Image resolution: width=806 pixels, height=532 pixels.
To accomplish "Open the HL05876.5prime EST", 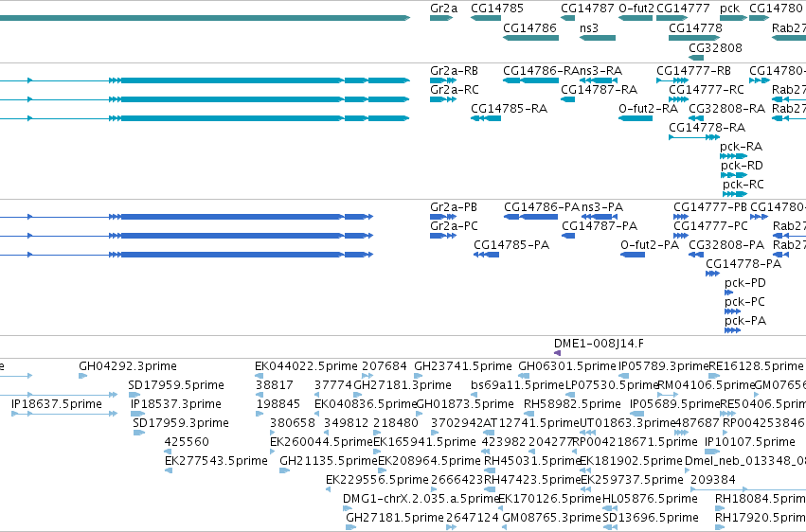I will (610, 508).
